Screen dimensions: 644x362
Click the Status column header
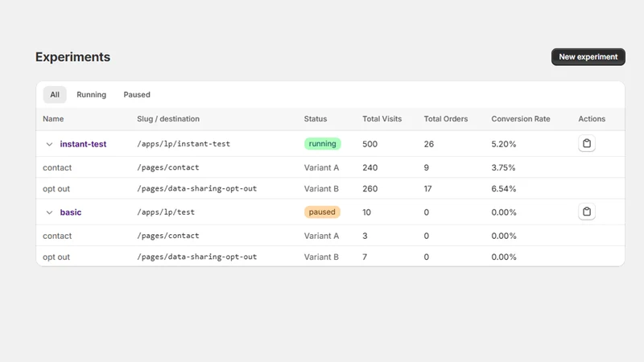tap(316, 118)
